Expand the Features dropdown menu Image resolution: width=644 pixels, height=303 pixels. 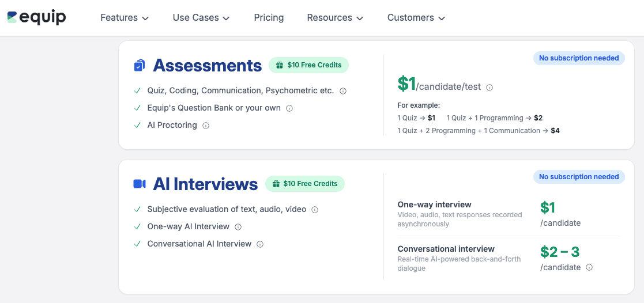[125, 18]
